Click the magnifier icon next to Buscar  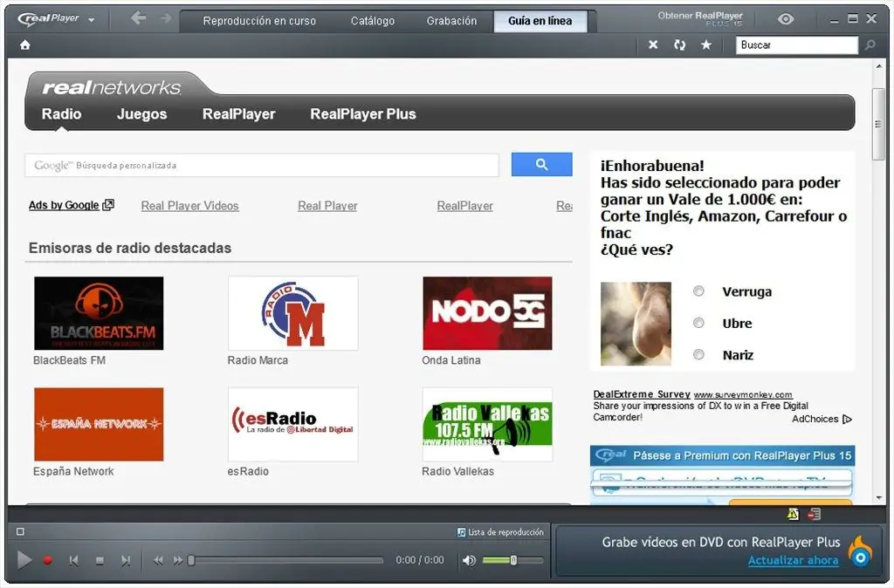point(870,44)
